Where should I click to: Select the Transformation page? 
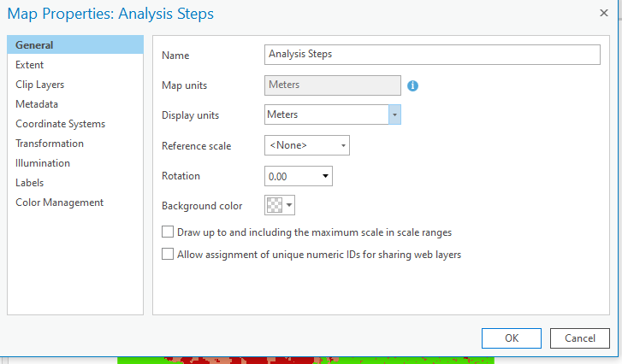coord(50,144)
